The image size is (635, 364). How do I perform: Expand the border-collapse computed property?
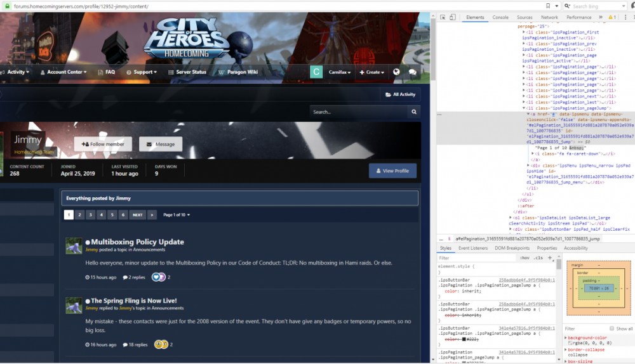click(566, 349)
